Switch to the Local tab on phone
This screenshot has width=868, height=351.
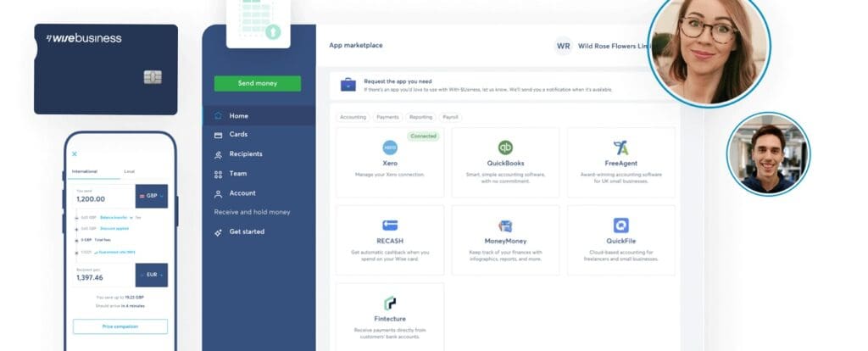(129, 171)
